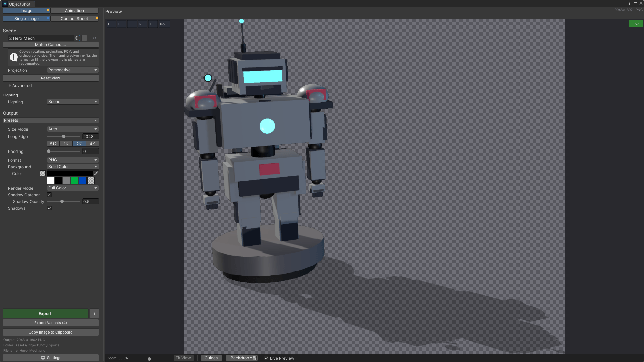Pick background color with the eyedropper
644x362 pixels.
(96, 173)
